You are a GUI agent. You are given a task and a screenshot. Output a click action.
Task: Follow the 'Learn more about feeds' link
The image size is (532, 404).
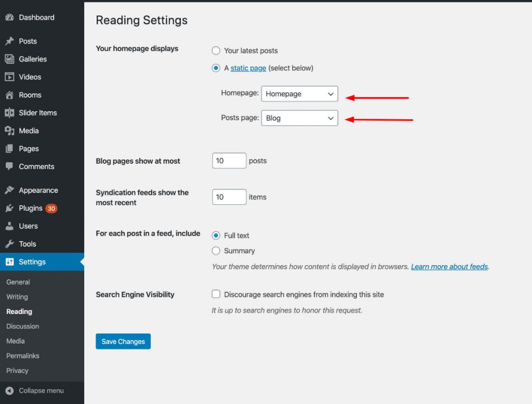tap(449, 267)
